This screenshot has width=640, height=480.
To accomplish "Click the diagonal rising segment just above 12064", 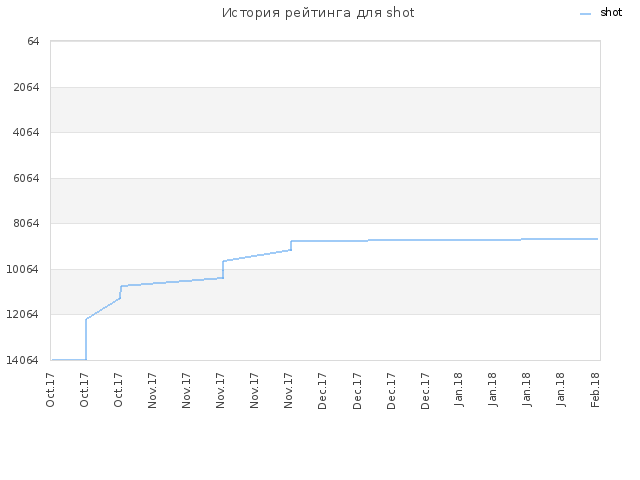I will pos(103,309).
